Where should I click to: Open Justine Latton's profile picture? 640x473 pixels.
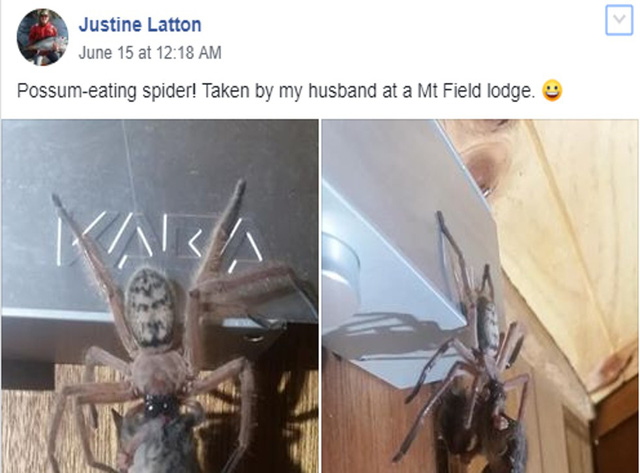[x=42, y=37]
